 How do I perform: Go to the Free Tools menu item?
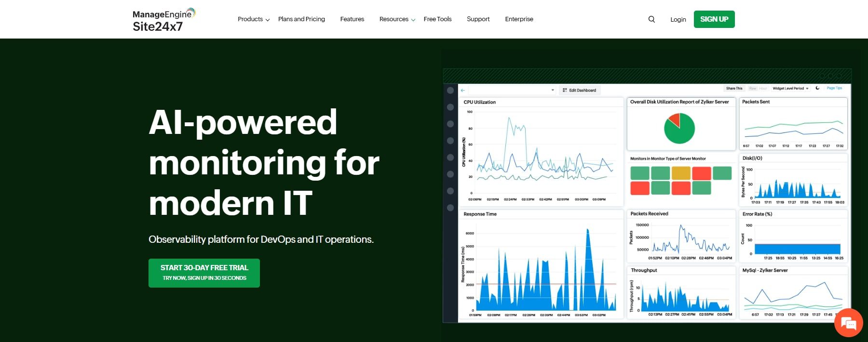(437, 19)
